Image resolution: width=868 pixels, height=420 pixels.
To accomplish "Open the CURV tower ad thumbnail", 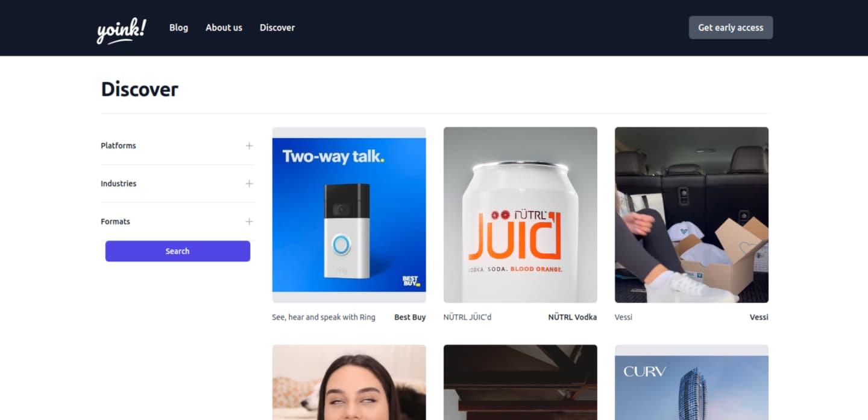I will pos(691,383).
